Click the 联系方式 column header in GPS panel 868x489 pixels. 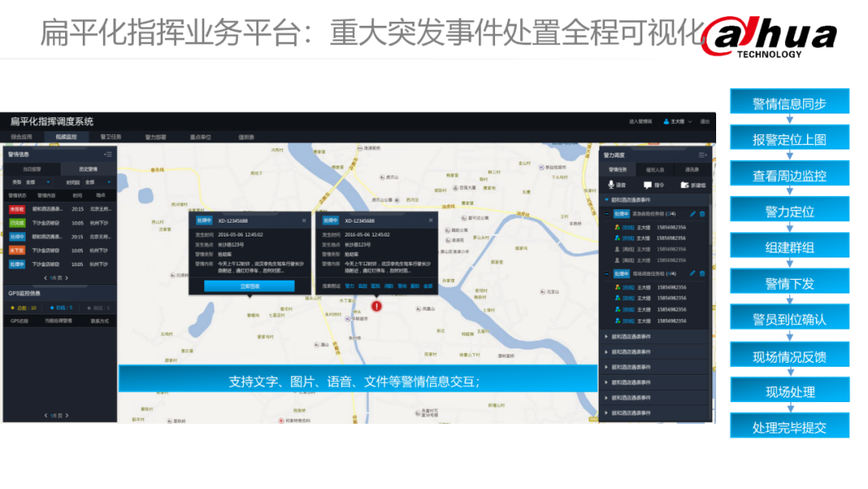(100, 321)
